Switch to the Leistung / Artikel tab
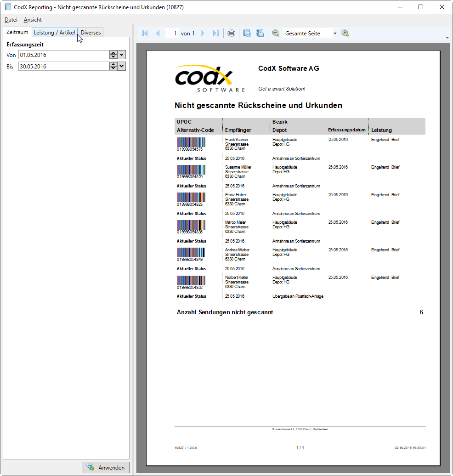 54,33
